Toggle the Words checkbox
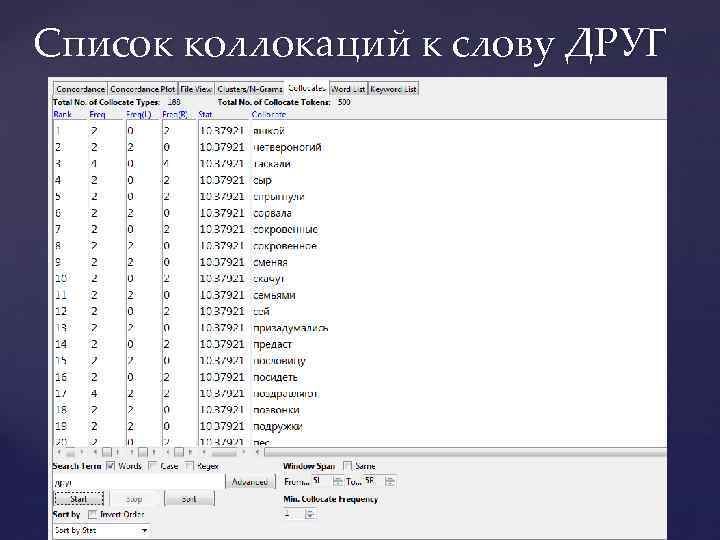Screen dimensions: 720x540 pyautogui.click(x=110, y=466)
